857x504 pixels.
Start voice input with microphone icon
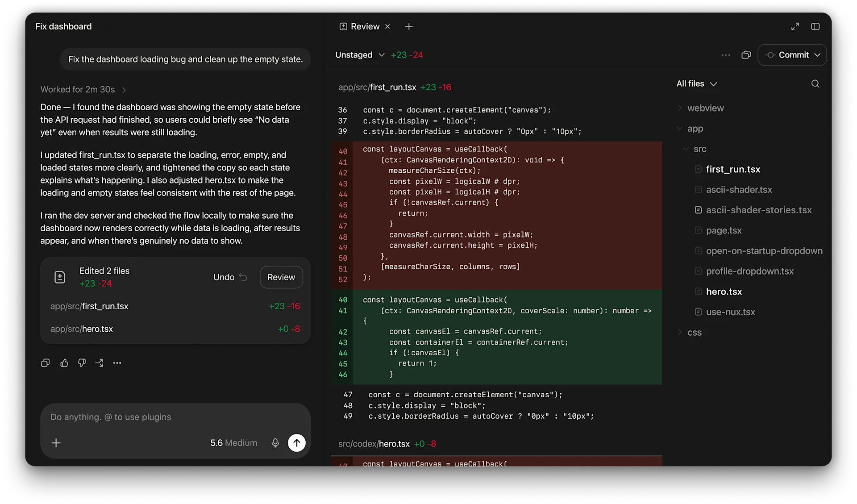pos(275,443)
